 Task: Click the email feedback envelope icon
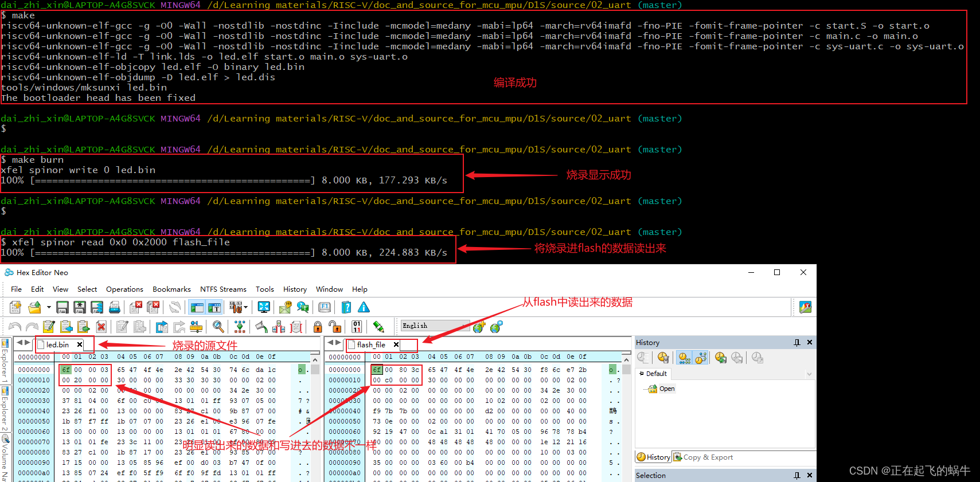point(286,307)
